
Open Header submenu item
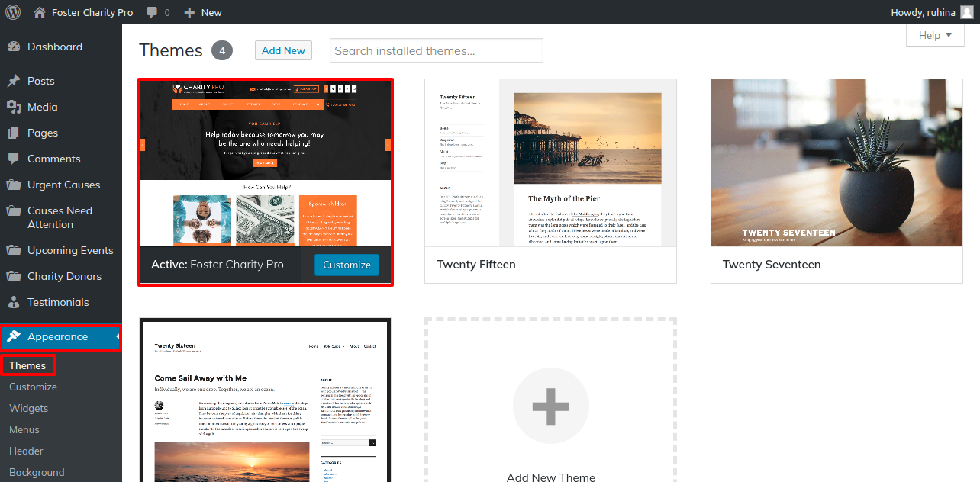point(26,451)
